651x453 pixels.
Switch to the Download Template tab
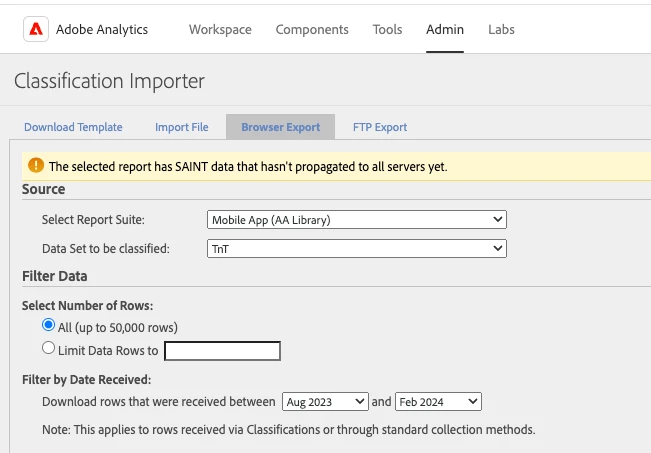click(73, 127)
